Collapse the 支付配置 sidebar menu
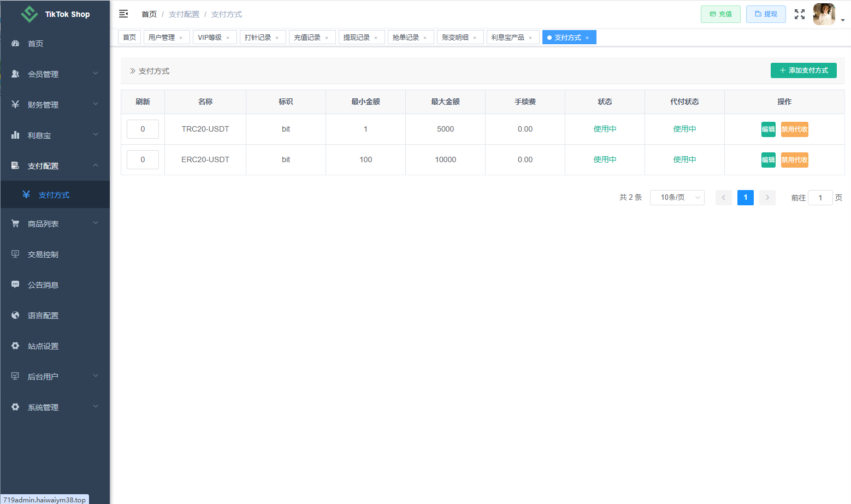Viewport: 851px width, 504px height. pyautogui.click(x=55, y=166)
